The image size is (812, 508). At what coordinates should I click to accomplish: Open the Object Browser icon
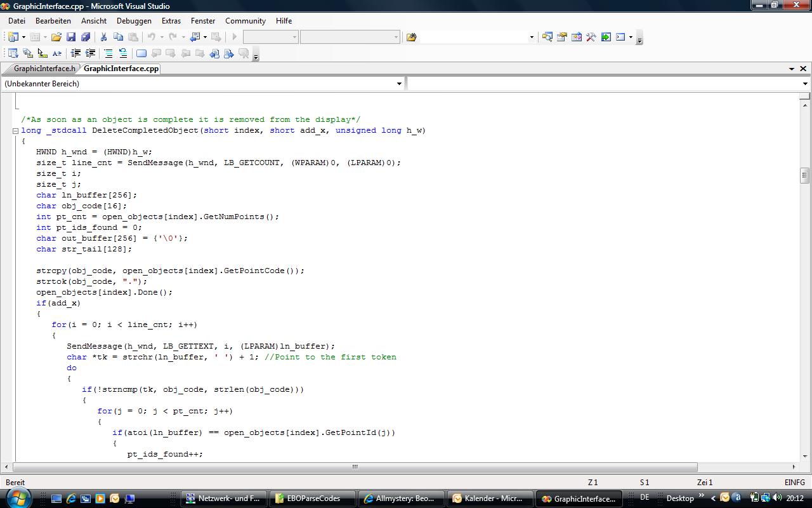point(576,37)
